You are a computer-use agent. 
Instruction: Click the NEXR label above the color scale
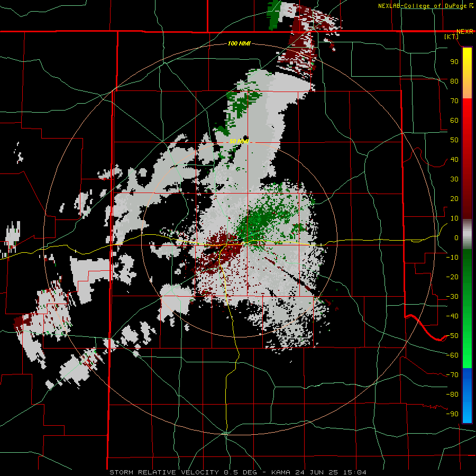tap(465, 32)
